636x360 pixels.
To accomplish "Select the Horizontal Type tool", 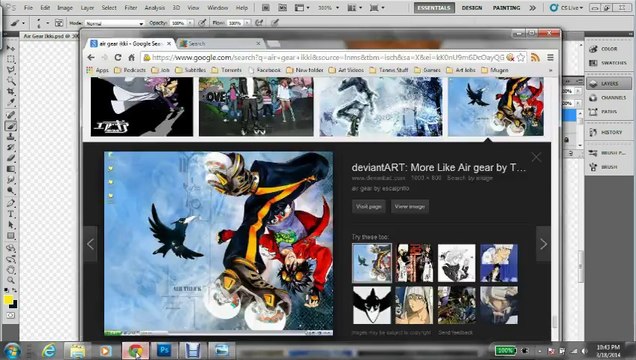I will point(11,214).
